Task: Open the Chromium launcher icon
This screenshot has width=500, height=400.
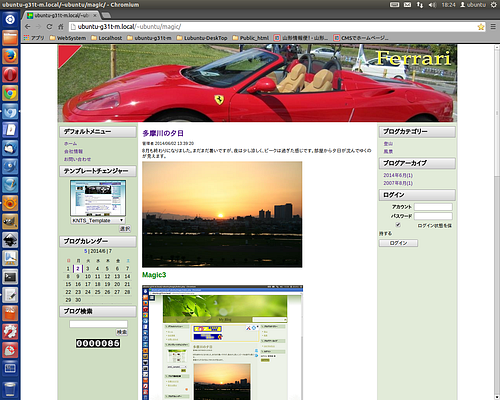Action: pos(10,111)
